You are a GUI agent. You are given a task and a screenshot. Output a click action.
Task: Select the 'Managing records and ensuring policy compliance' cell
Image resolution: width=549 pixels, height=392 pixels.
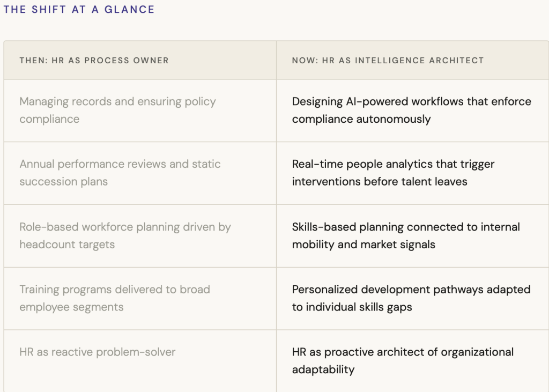(x=117, y=110)
